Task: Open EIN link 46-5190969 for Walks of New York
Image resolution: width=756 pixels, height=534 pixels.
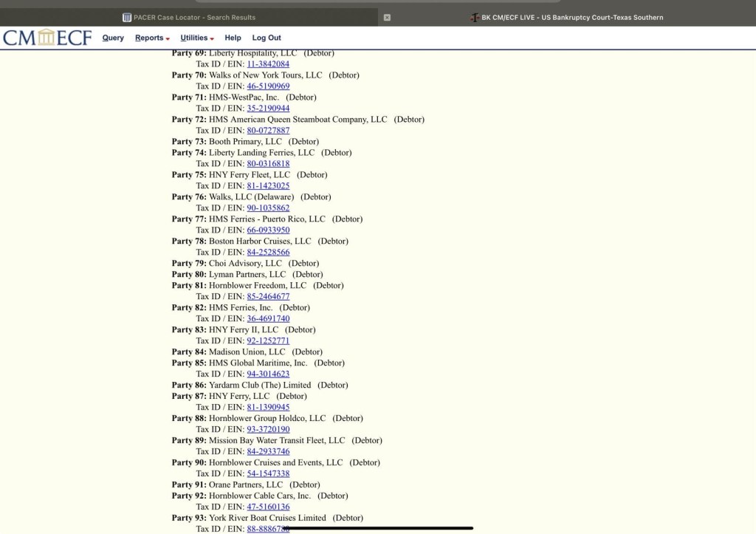Action: (268, 86)
